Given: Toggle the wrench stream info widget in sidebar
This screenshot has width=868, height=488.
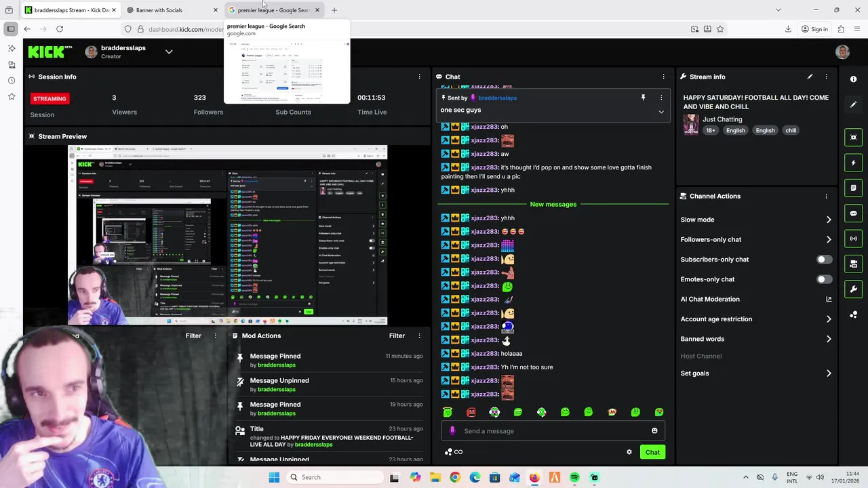Looking at the screenshot, I should (853, 289).
